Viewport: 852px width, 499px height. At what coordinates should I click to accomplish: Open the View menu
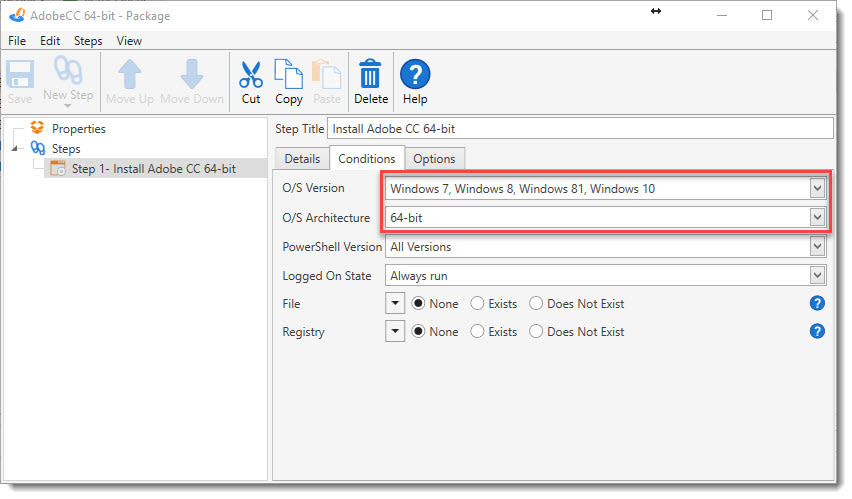coord(129,41)
